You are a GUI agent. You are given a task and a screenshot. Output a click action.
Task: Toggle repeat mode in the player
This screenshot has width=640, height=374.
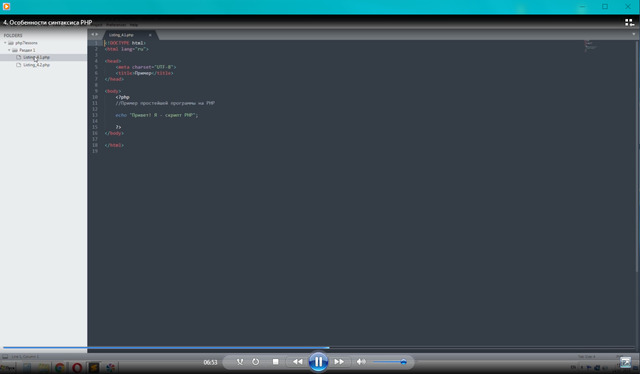pyautogui.click(x=256, y=362)
